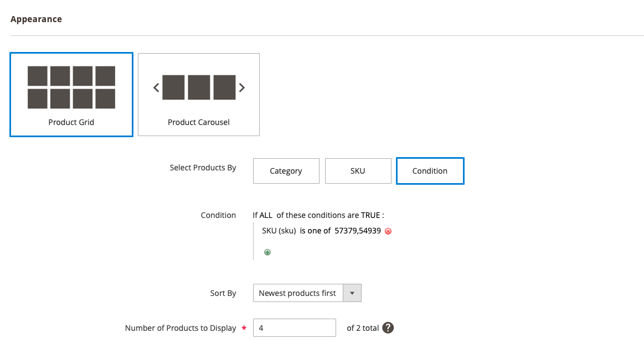Click the Product Carousel layout icon

pyautogui.click(x=198, y=87)
